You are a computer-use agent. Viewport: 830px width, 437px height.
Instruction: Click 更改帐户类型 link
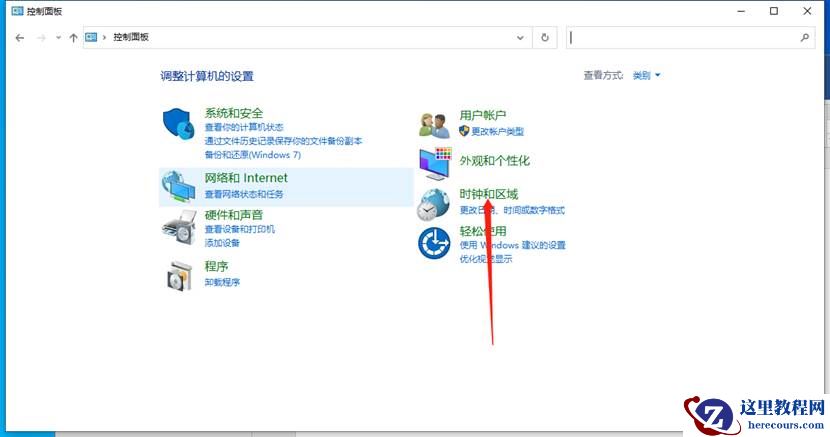pyautogui.click(x=497, y=131)
